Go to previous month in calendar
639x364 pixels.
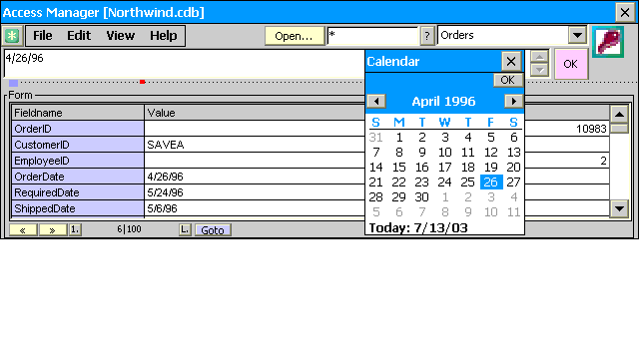(x=376, y=101)
